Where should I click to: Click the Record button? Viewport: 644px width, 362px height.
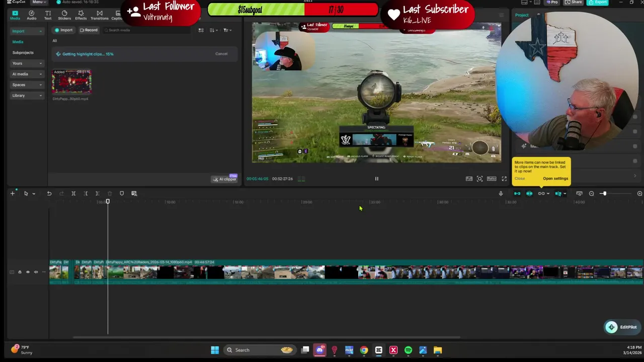[88, 30]
